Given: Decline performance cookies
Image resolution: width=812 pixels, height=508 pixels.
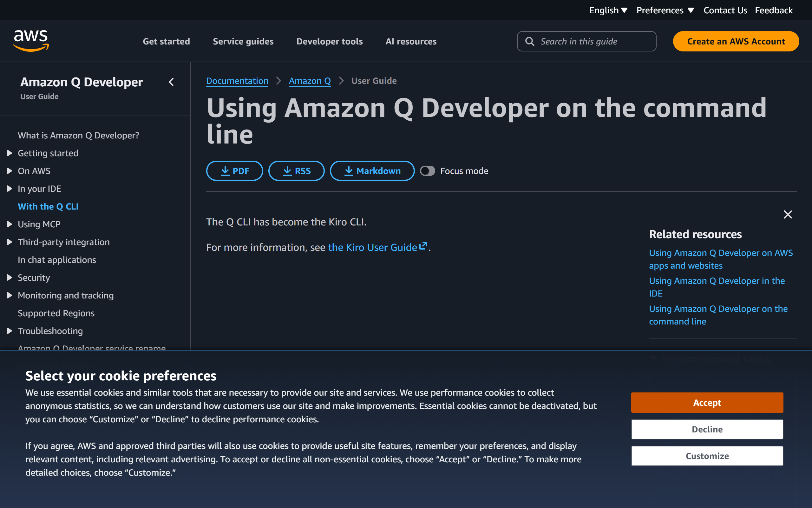Looking at the screenshot, I should point(707,429).
